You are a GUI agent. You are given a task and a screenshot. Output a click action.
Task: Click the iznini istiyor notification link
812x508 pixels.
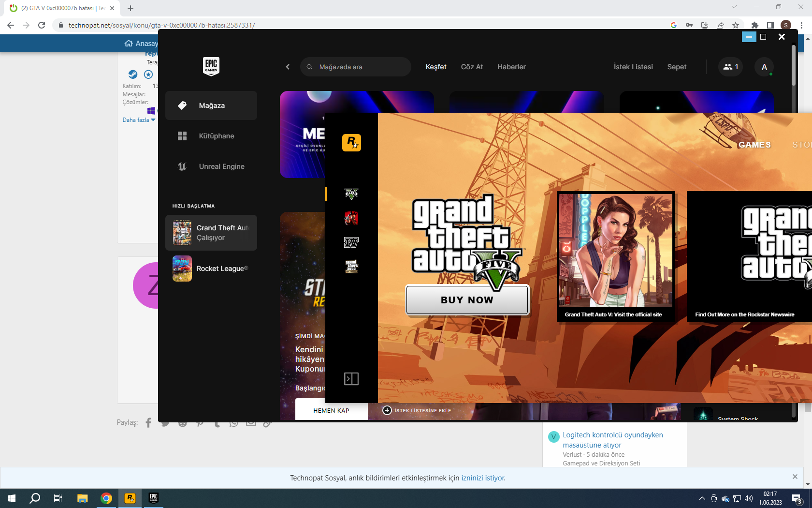[x=482, y=478]
